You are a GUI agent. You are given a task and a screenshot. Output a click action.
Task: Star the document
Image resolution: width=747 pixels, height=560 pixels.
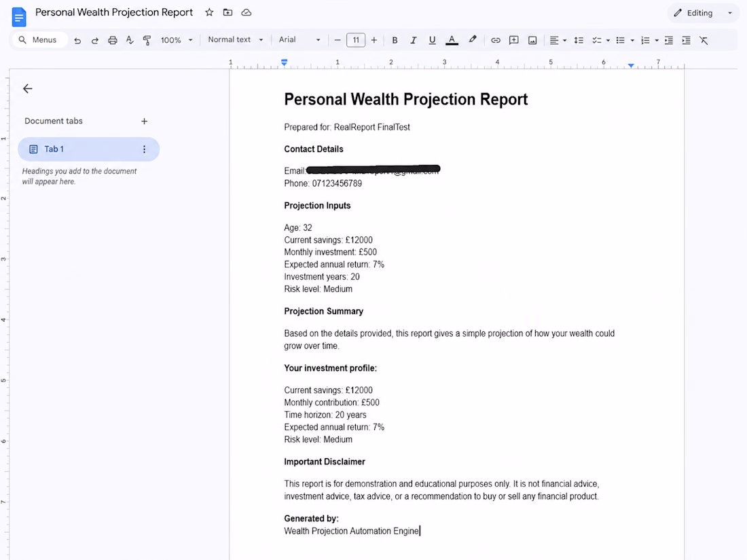(x=209, y=12)
